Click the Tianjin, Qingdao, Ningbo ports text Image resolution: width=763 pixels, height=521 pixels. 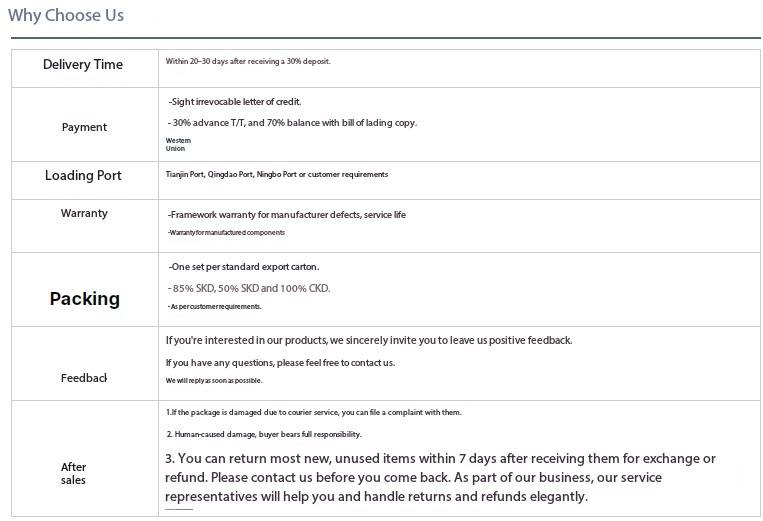277,175
